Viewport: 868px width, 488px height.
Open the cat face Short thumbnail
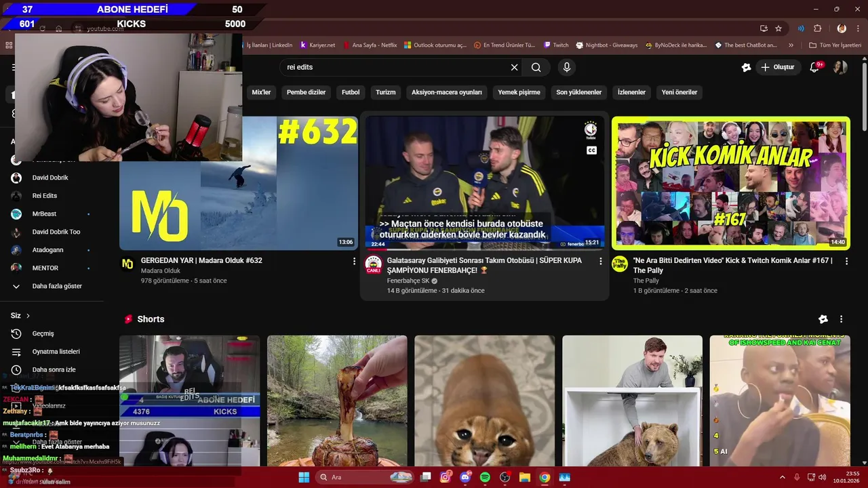[484, 401]
